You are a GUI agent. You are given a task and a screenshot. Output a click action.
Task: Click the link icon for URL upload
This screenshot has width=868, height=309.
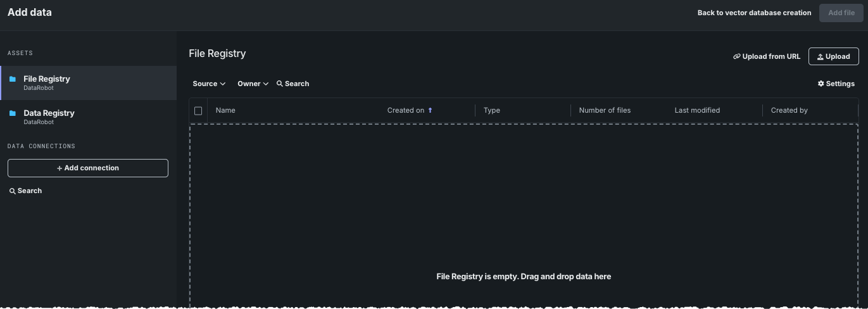737,56
